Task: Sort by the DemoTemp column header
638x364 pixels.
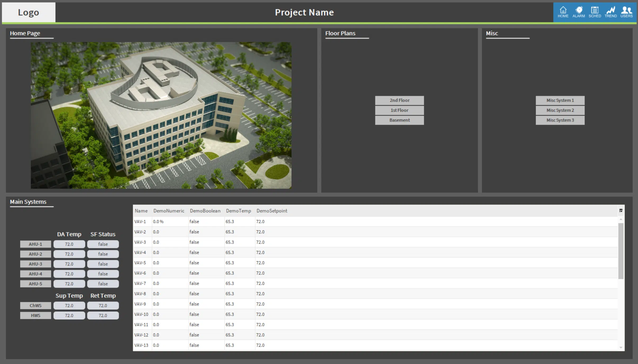Action: pyautogui.click(x=238, y=211)
